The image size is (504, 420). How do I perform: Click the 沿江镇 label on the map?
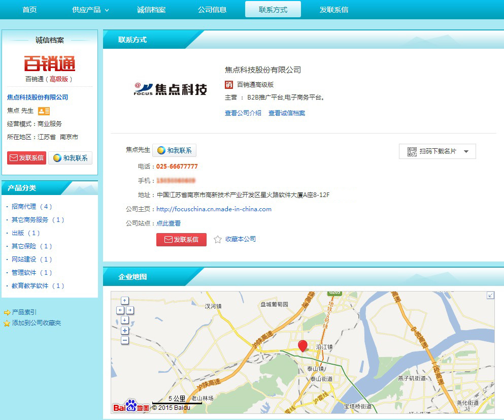coord(324,347)
